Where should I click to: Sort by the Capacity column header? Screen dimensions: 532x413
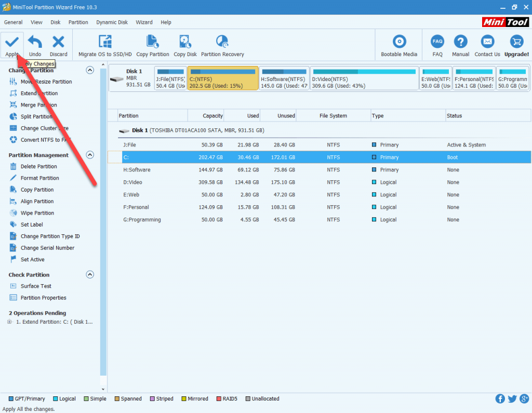coord(206,116)
